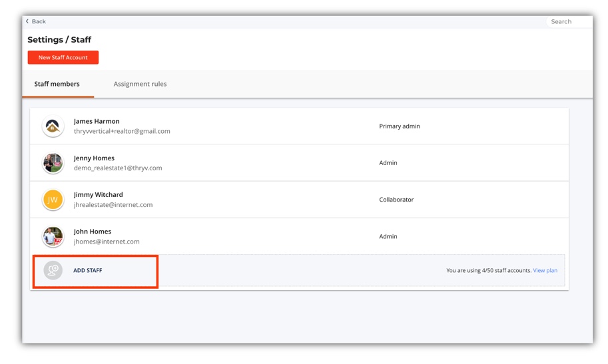Click the add staff person icon

(x=53, y=270)
